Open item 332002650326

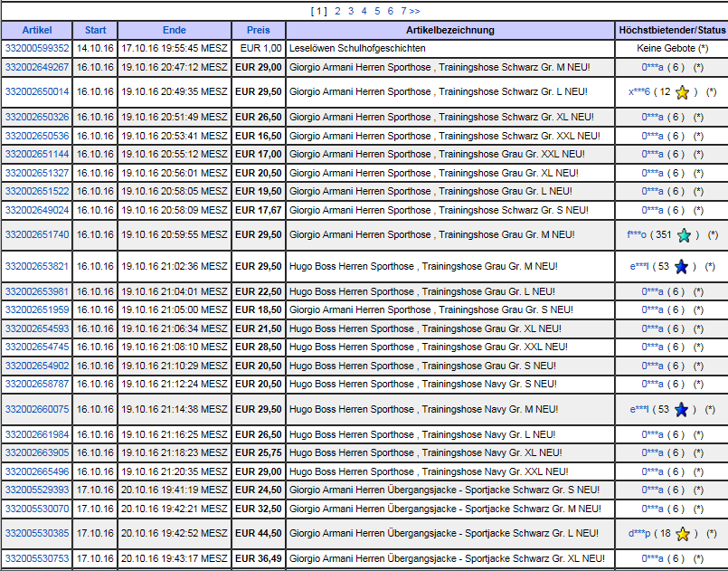(x=37, y=117)
